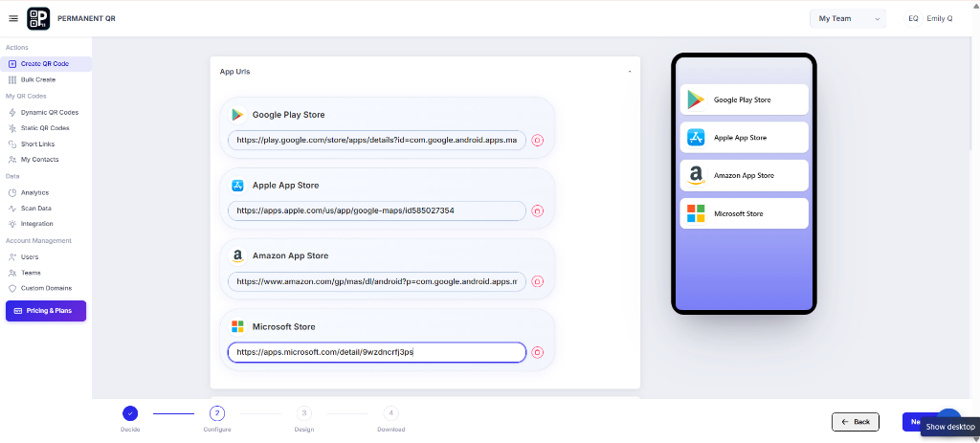Click the Permanent QR logo
The width and height of the screenshot is (980, 443).
point(38,19)
